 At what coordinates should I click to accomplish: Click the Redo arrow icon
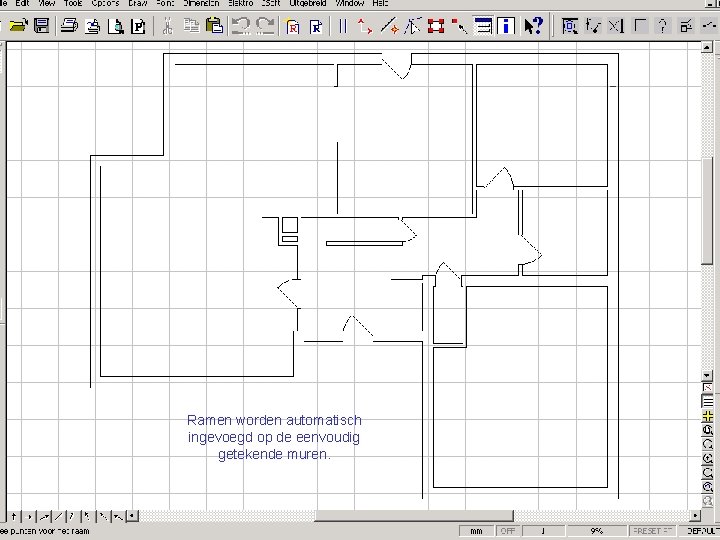pos(266,26)
